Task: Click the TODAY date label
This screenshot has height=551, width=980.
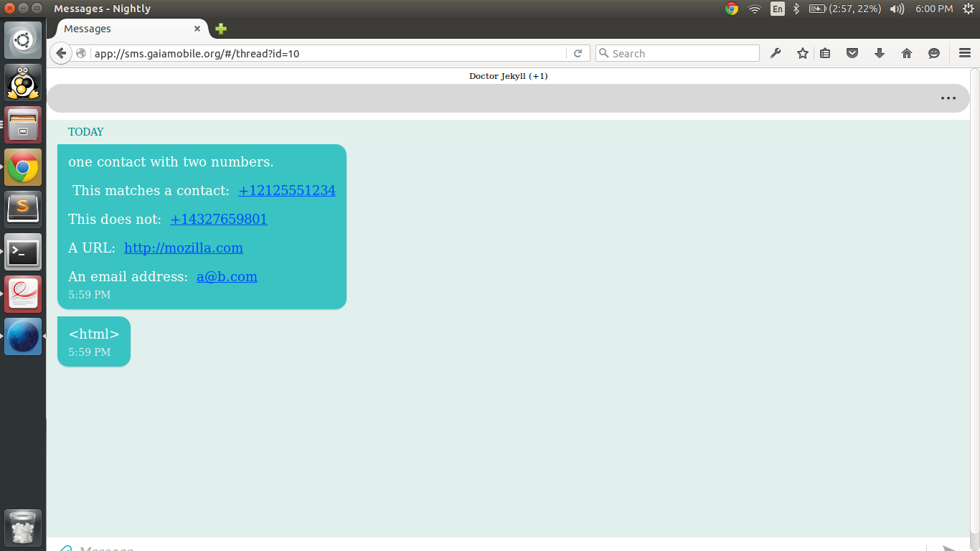Action: (86, 132)
